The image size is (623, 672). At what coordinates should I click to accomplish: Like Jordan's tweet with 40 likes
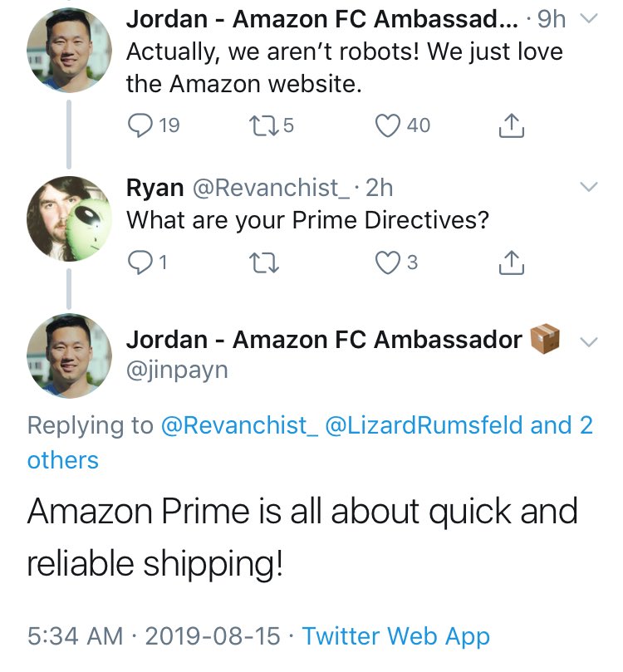387,125
